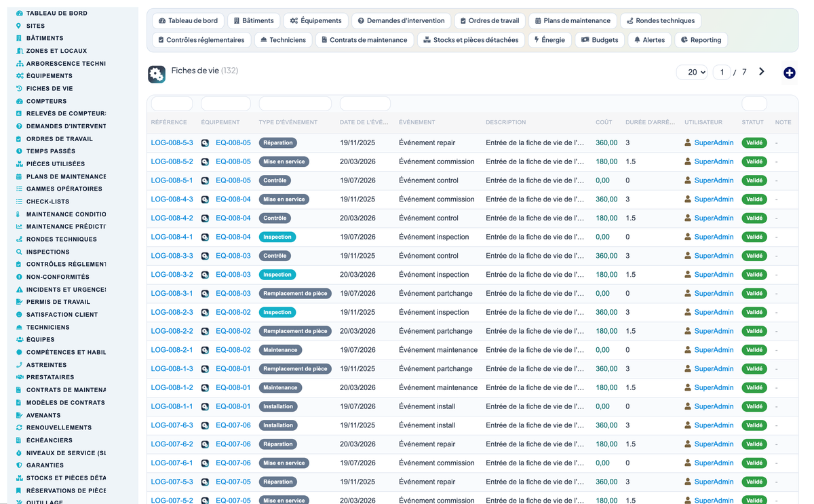Open Inspections in the sidebar
The height and width of the screenshot is (504, 814).
[48, 252]
